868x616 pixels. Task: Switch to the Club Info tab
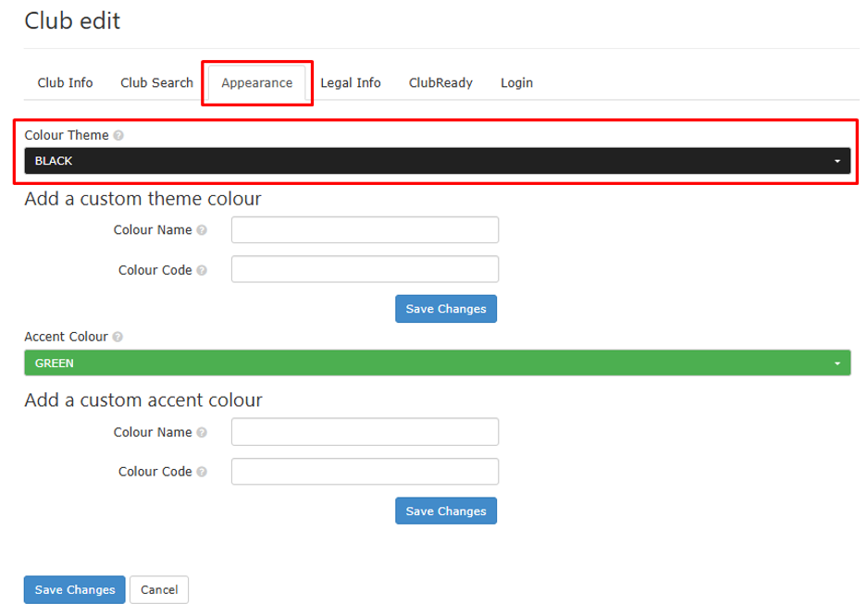65,82
